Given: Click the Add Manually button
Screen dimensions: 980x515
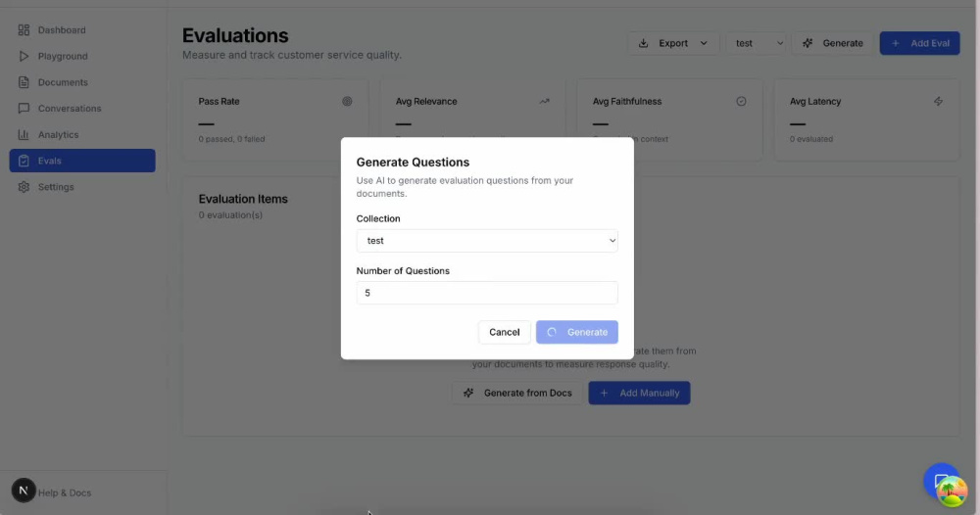Looking at the screenshot, I should [639, 393].
